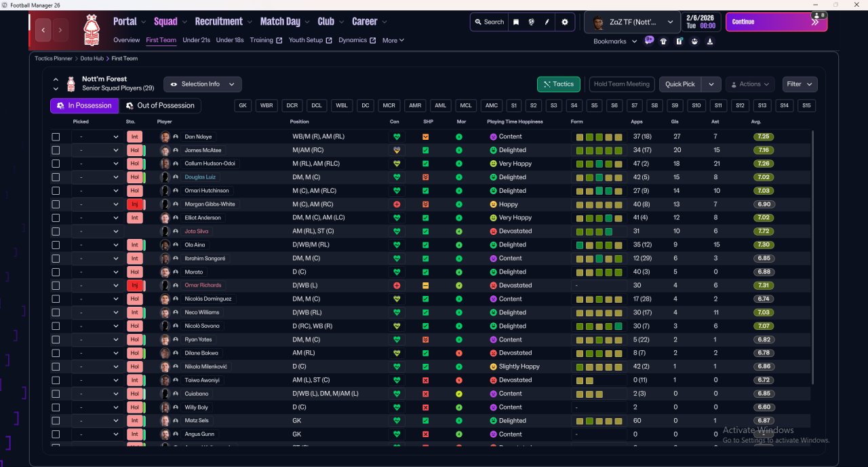
Task: Click the green average rating 7.25 badge
Action: (764, 136)
